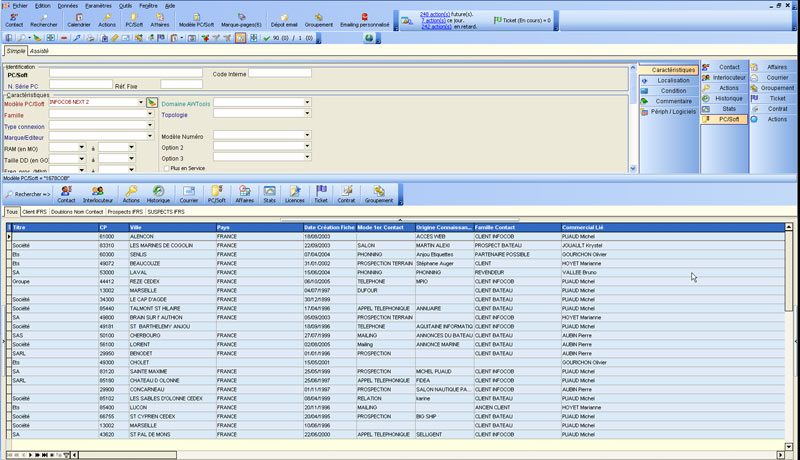Click the Localisation side panel button
Screen dimensions: 800x460
[672, 80]
